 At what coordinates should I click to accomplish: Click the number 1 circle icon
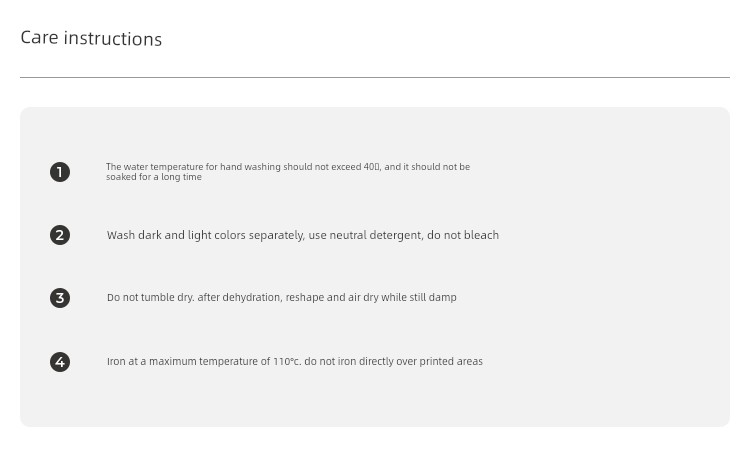coord(60,172)
